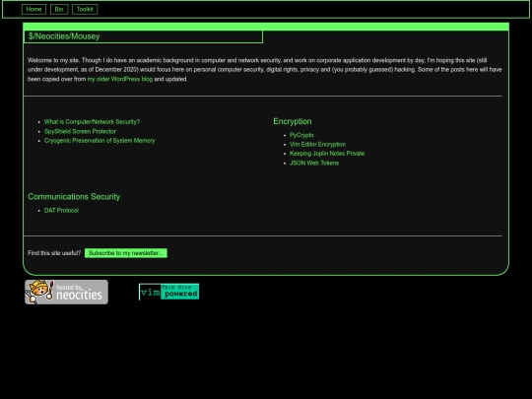Click Subscribe to my newsletter button

(x=126, y=253)
